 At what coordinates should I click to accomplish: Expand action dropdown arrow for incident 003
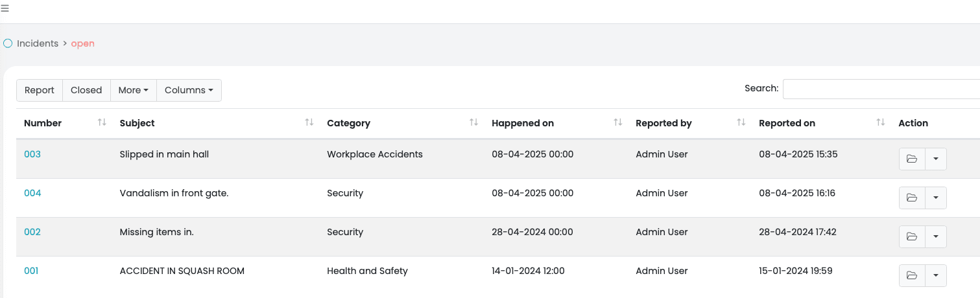pos(936,159)
